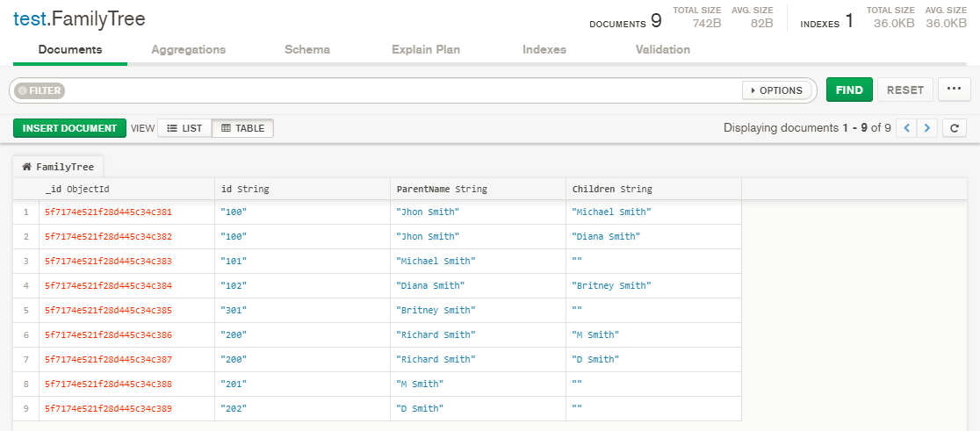Screen dimensions: 980x431
Task: Click the INSERT DOCUMENT button
Action: pyautogui.click(x=69, y=128)
